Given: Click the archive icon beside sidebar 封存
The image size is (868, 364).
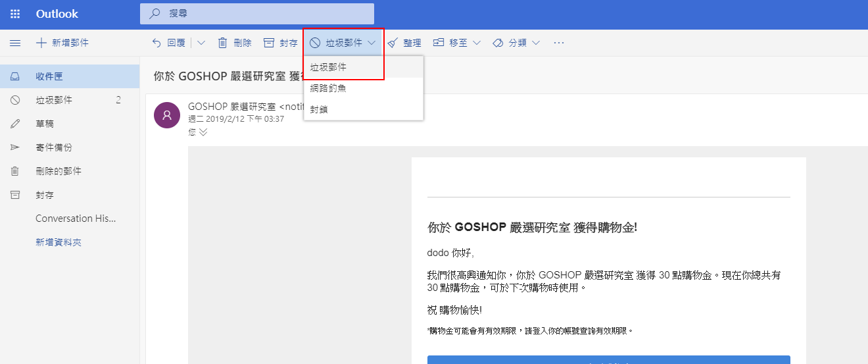Looking at the screenshot, I should click(15, 195).
